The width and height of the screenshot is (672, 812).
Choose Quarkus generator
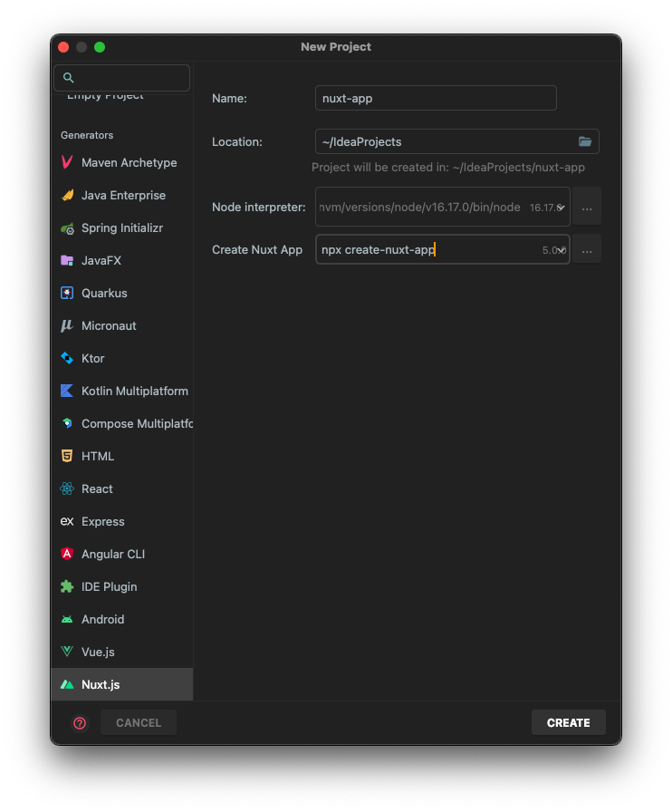coord(122,293)
